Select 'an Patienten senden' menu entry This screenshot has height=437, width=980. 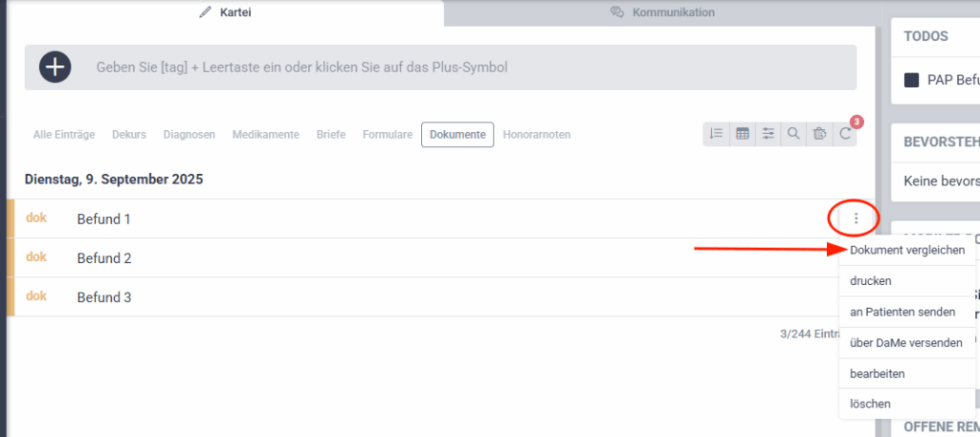(902, 312)
